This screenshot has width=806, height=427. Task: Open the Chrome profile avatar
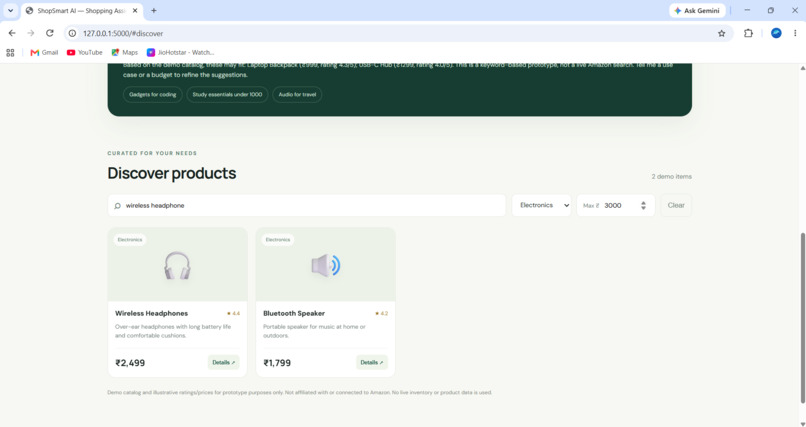pyautogui.click(x=776, y=33)
